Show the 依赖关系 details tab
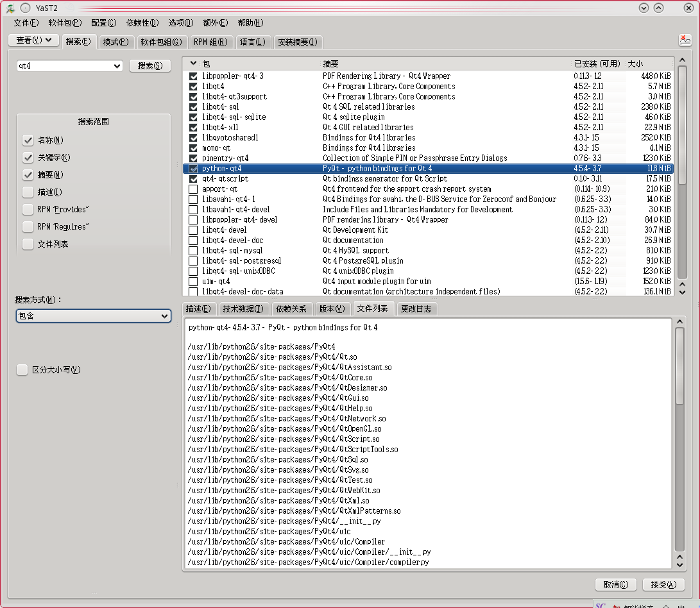The height and width of the screenshot is (608, 700). click(x=291, y=309)
